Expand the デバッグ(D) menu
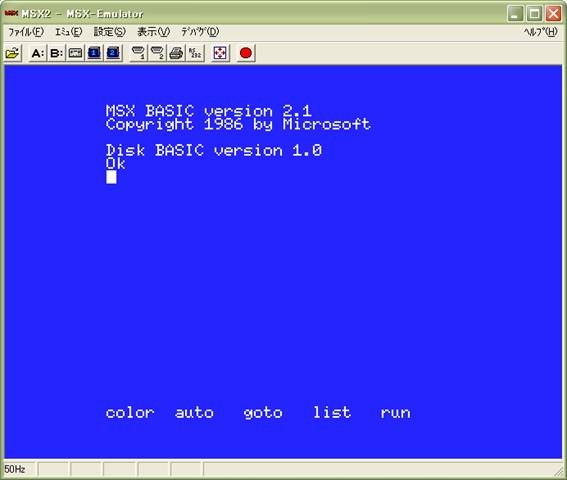567x480 pixels. (x=200, y=32)
